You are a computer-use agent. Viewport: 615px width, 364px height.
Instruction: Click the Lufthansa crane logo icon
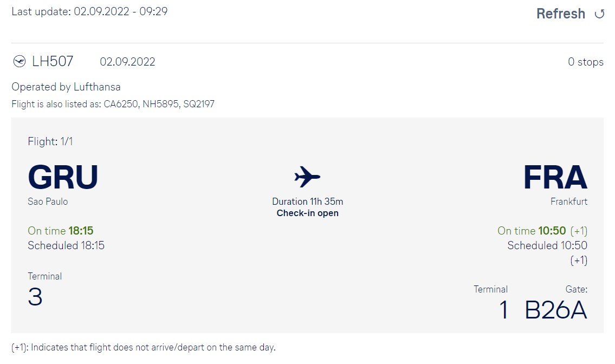click(19, 62)
